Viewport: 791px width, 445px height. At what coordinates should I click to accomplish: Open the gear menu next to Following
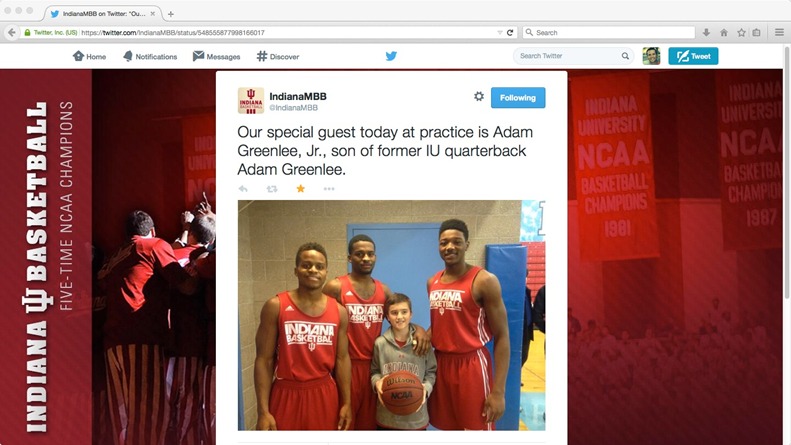pos(479,96)
